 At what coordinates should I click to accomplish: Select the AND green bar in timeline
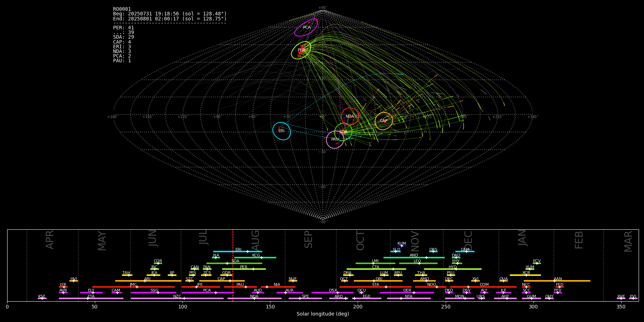414,257
